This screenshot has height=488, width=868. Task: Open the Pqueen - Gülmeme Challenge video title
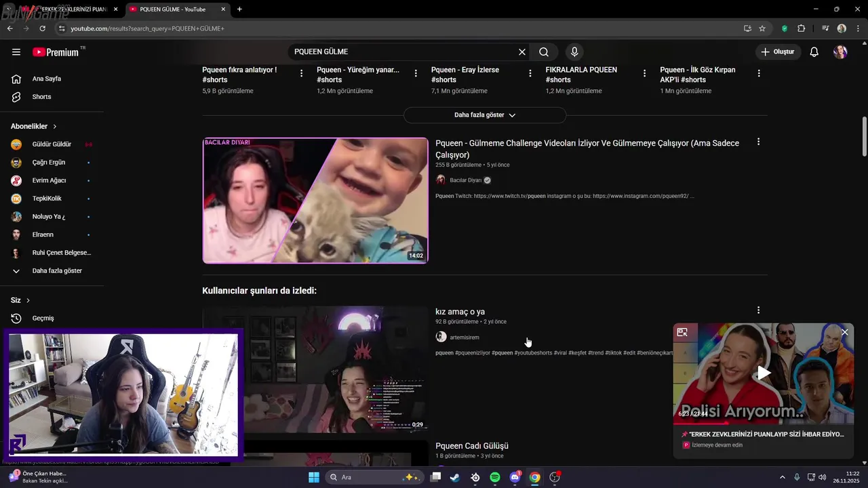click(587, 149)
